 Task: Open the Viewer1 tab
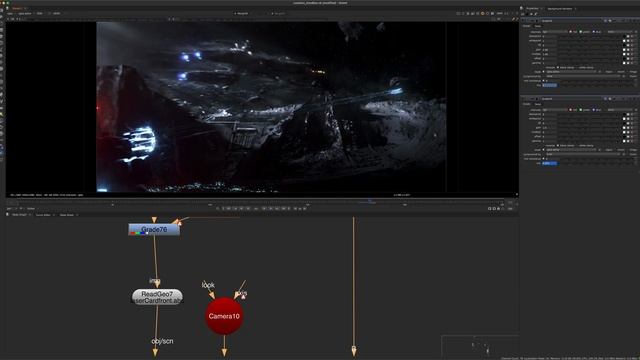pos(17,8)
